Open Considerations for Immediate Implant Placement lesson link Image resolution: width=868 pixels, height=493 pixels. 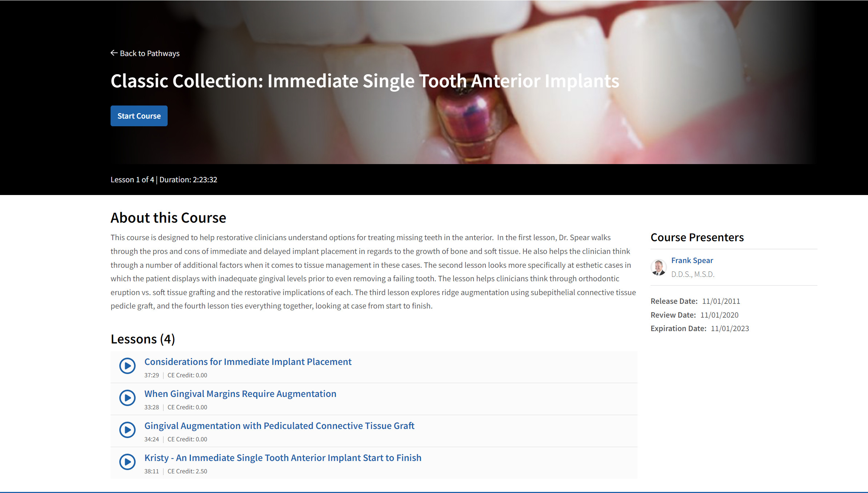248,362
